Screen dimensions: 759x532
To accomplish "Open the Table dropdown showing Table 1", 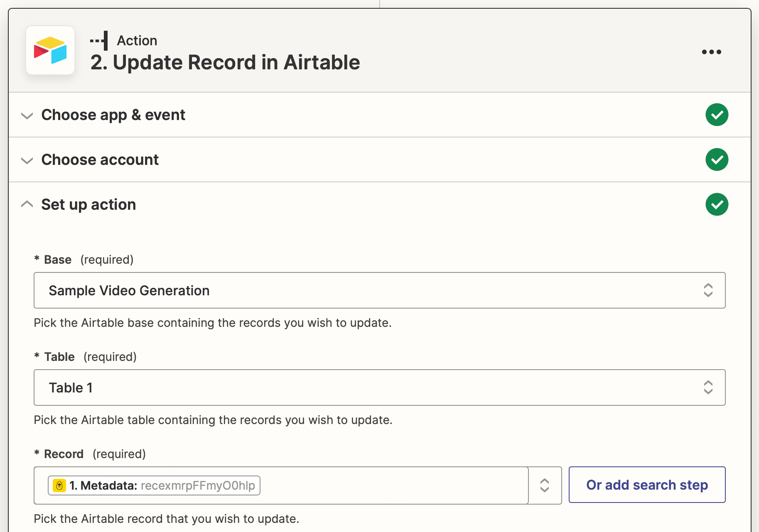I will tap(379, 387).
